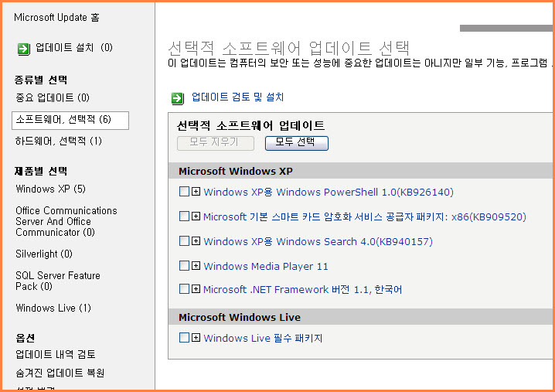
Task: Click the 모두 지우기 button
Action: 216,143
